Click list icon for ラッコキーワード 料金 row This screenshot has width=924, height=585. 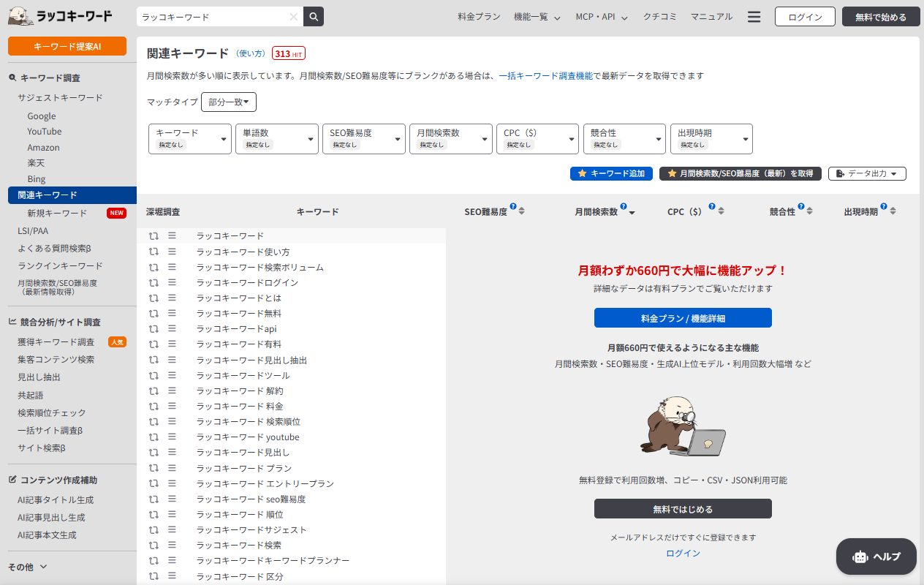tap(173, 406)
